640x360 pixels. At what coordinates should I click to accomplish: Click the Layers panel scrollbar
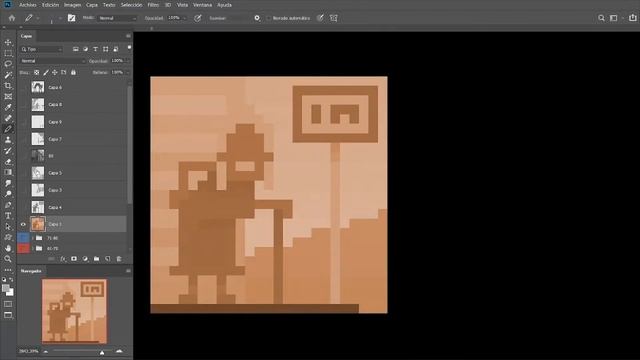click(129, 145)
